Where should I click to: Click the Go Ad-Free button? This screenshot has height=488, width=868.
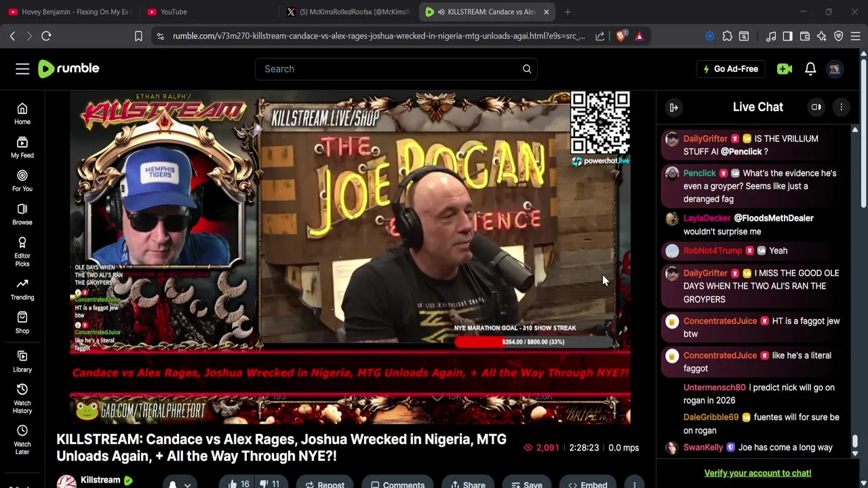pos(731,68)
